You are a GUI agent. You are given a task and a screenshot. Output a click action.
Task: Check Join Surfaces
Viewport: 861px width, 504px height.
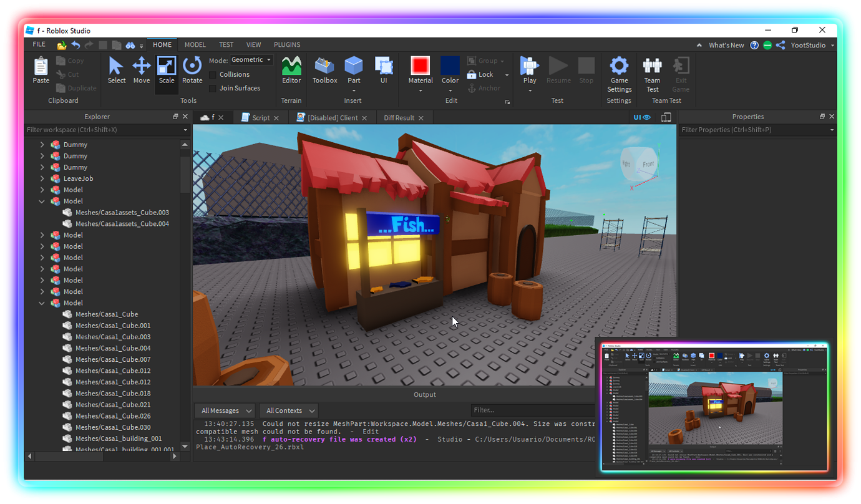click(x=213, y=88)
